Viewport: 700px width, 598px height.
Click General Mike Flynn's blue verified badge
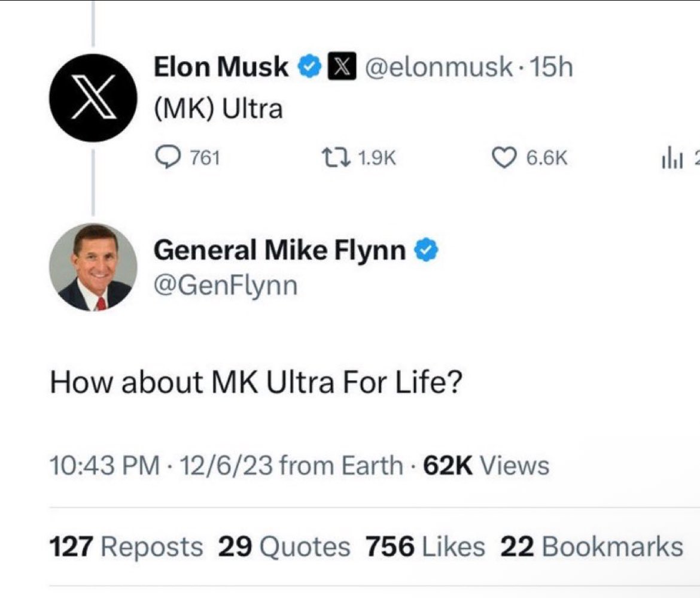tap(427, 250)
